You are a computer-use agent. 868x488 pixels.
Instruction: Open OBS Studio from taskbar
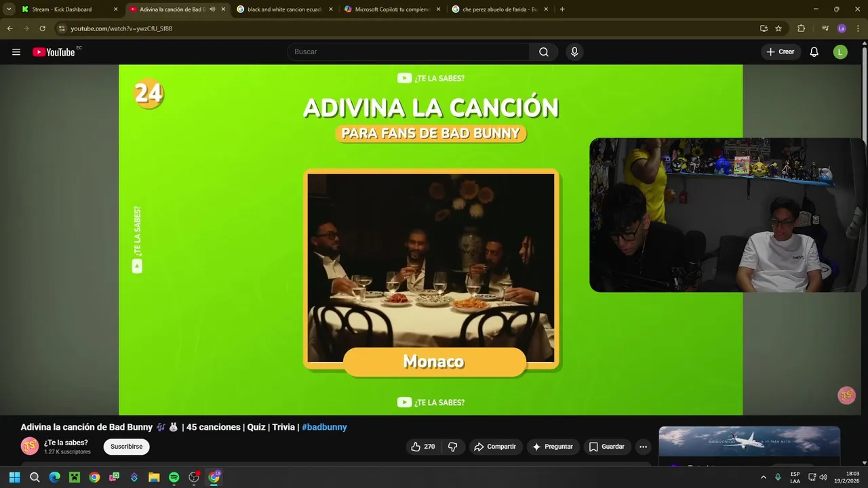point(194,477)
